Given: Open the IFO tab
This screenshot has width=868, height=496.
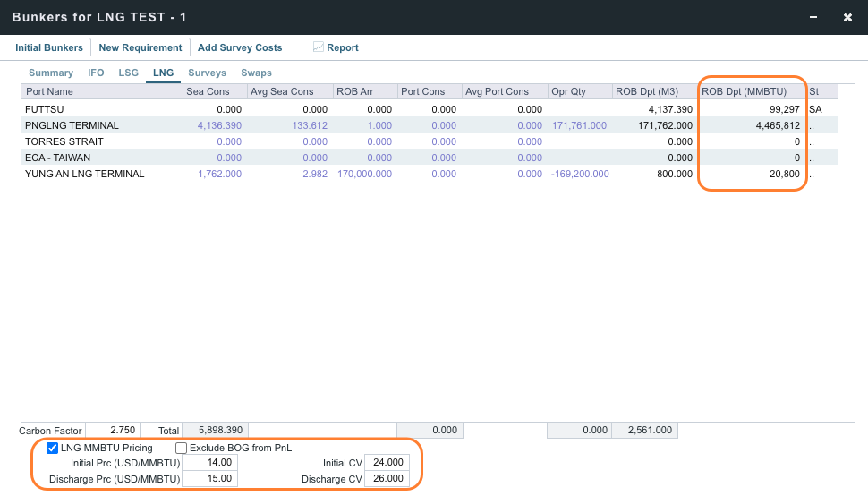Looking at the screenshot, I should pyautogui.click(x=96, y=73).
